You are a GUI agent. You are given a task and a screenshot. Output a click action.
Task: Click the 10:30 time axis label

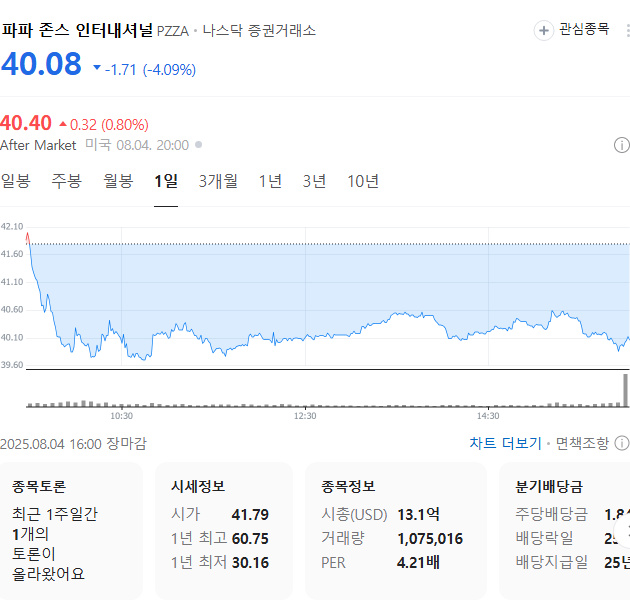[122, 416]
